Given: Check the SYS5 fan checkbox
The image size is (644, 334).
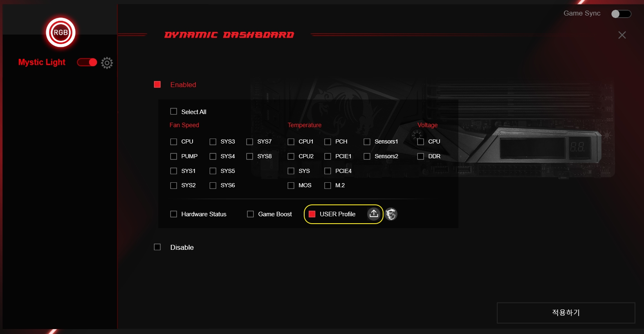Looking at the screenshot, I should tap(213, 171).
